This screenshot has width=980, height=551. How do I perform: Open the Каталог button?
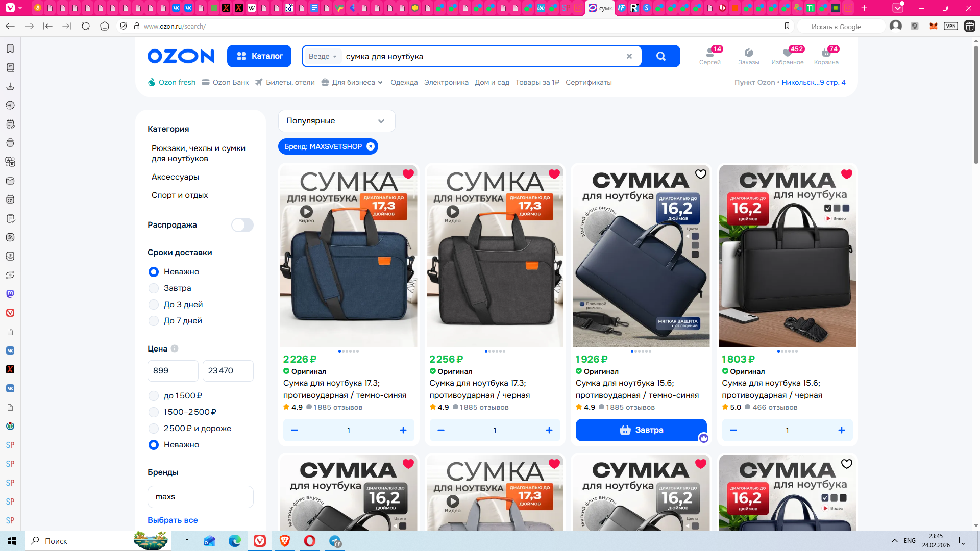(259, 56)
